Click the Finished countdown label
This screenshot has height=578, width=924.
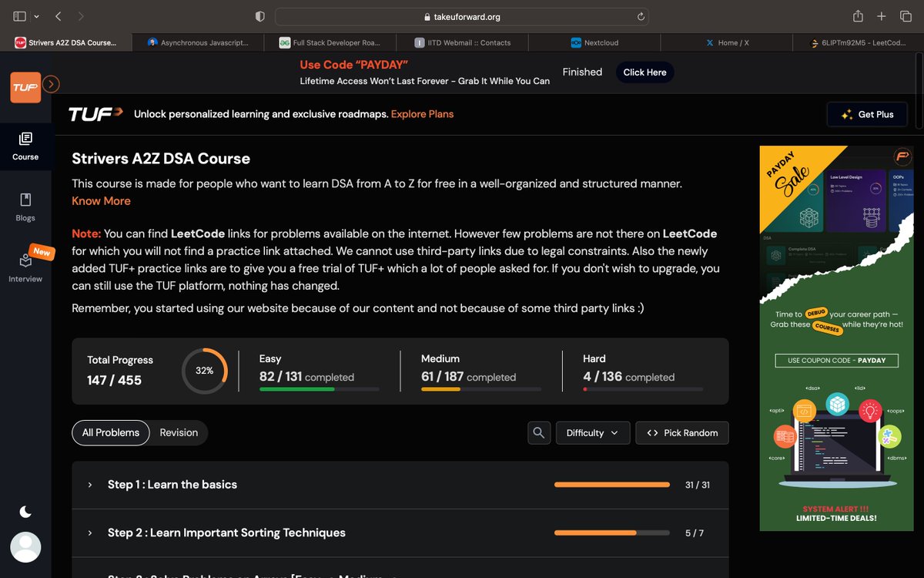click(x=582, y=72)
